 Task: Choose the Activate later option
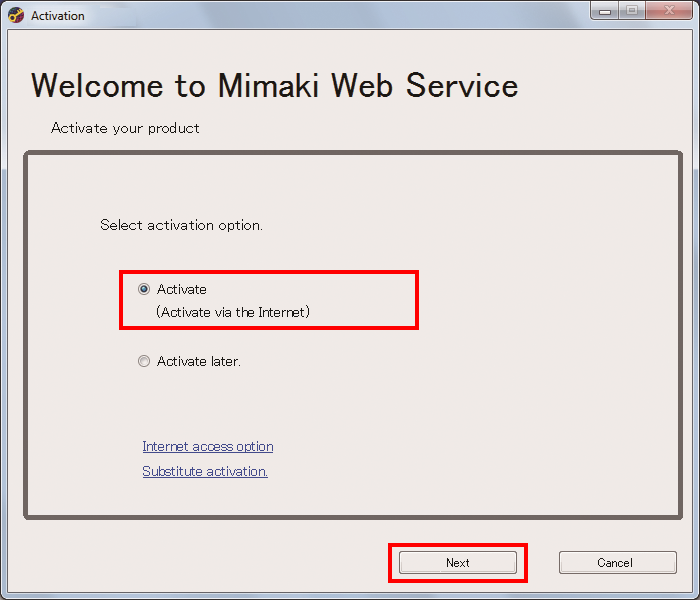click(144, 361)
